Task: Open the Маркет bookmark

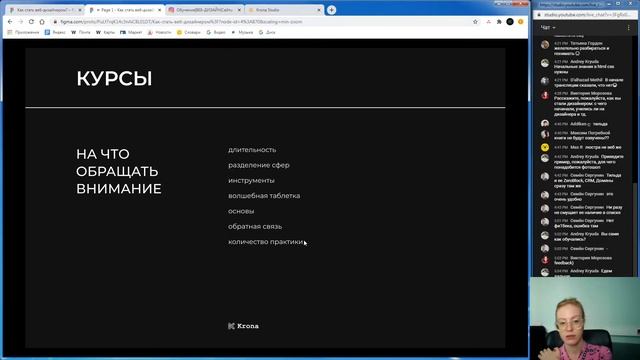Action: coord(131,32)
